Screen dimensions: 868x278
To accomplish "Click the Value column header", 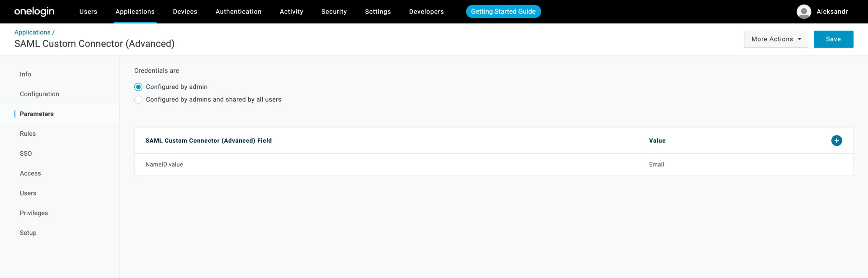I will click(657, 141).
